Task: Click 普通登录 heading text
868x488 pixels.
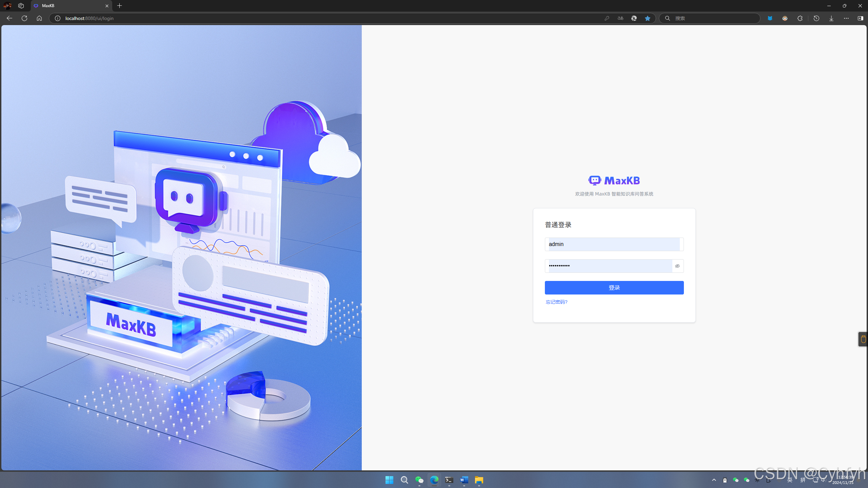Action: click(x=558, y=225)
